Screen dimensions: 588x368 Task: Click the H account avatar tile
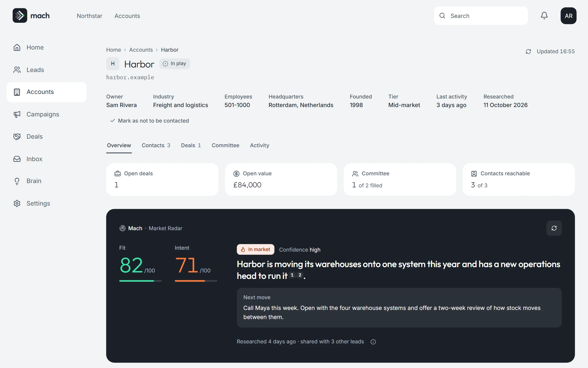click(113, 64)
